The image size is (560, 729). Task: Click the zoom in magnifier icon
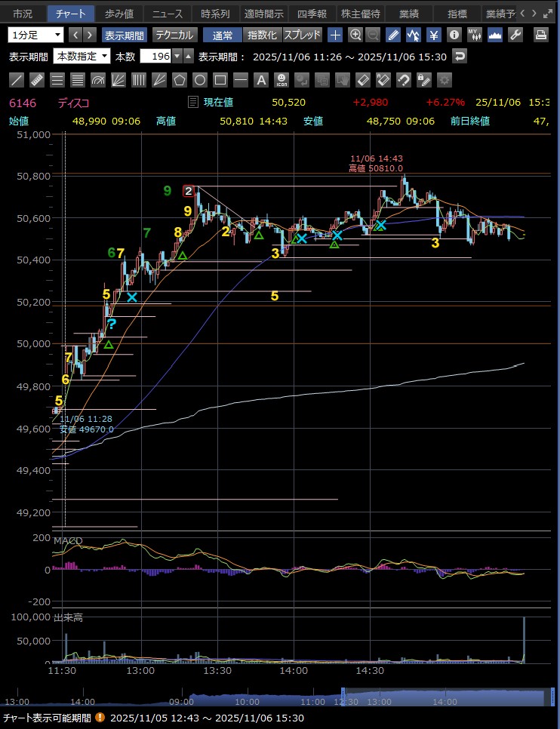point(355,35)
